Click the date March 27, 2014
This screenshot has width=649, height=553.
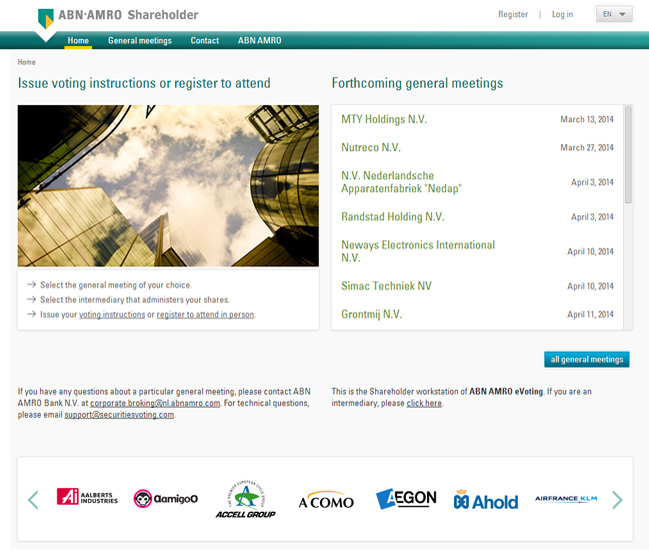coord(587,147)
